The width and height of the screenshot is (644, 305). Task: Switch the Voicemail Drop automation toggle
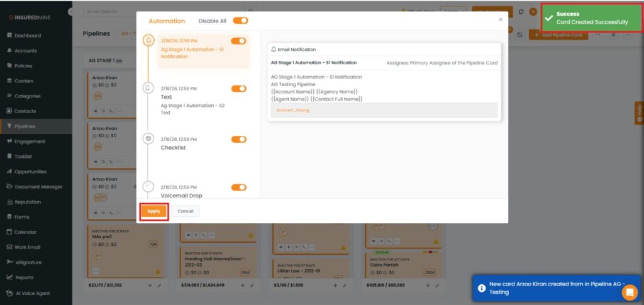click(238, 187)
